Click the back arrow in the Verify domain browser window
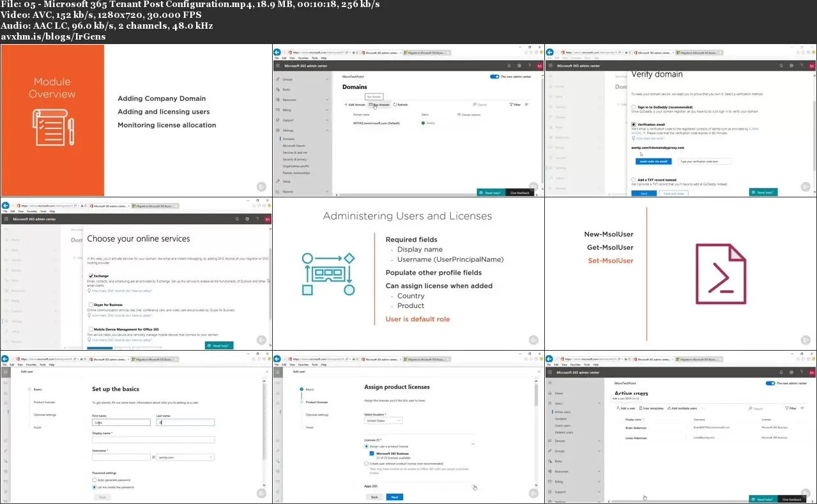Screen dimensions: 817x504 tap(550, 52)
